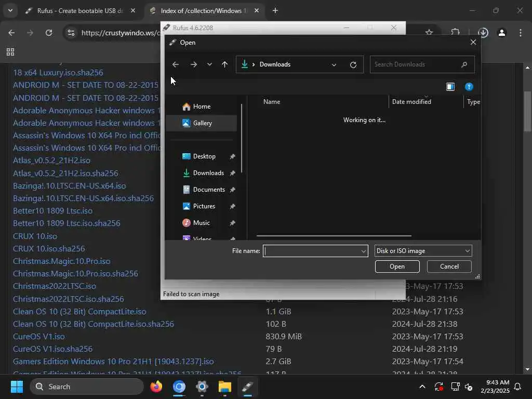Open the Windows Start menu
The image size is (532, 399).
click(x=17, y=387)
